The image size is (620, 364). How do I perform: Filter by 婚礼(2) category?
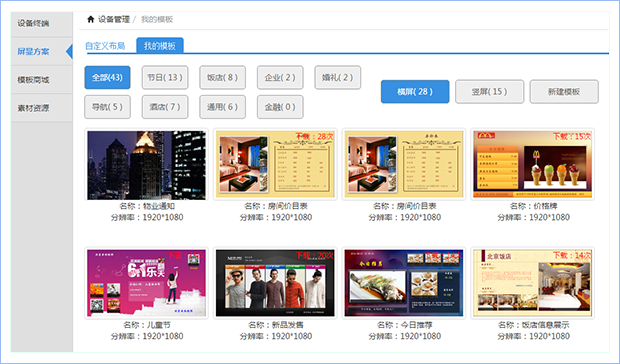tap(338, 77)
